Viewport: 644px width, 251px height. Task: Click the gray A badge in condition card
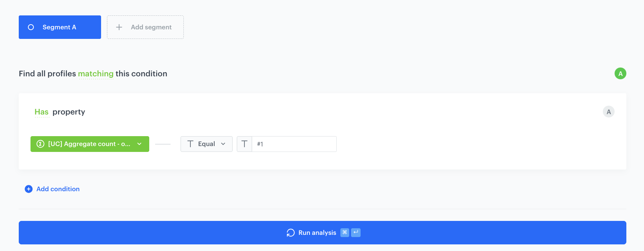point(608,112)
